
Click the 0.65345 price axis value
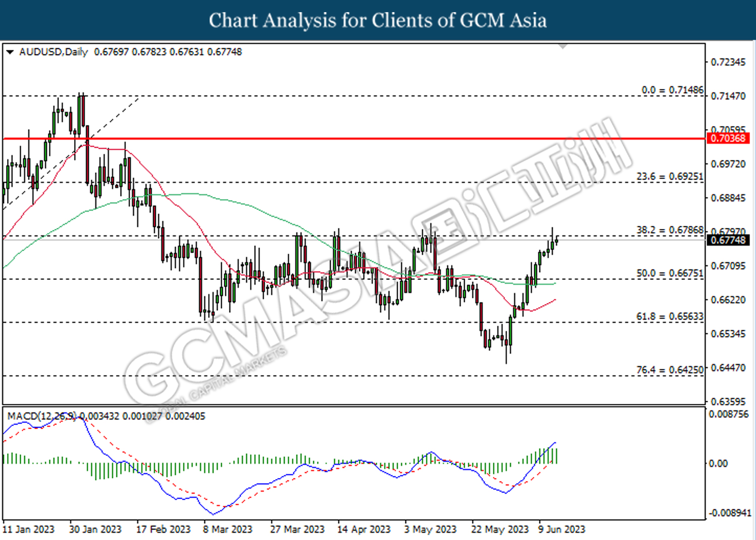728,334
